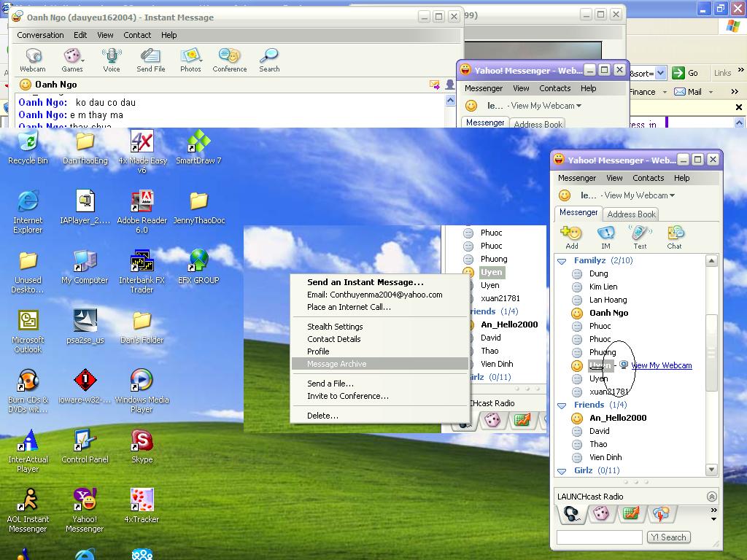This screenshot has width=747, height=560.
Task: Select contact An_Hello2000 in front Messenger list
Action: point(617,418)
